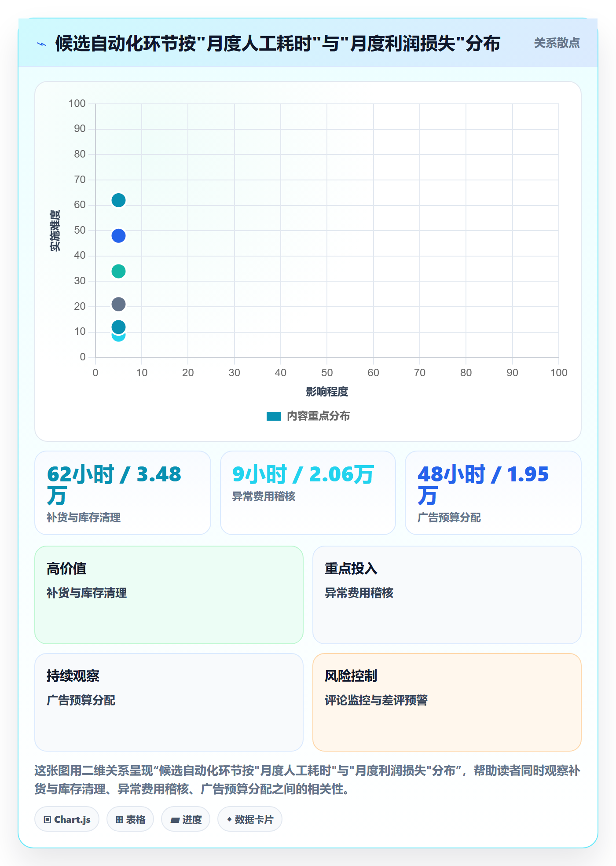Select the gray data point near 21

pos(118,304)
